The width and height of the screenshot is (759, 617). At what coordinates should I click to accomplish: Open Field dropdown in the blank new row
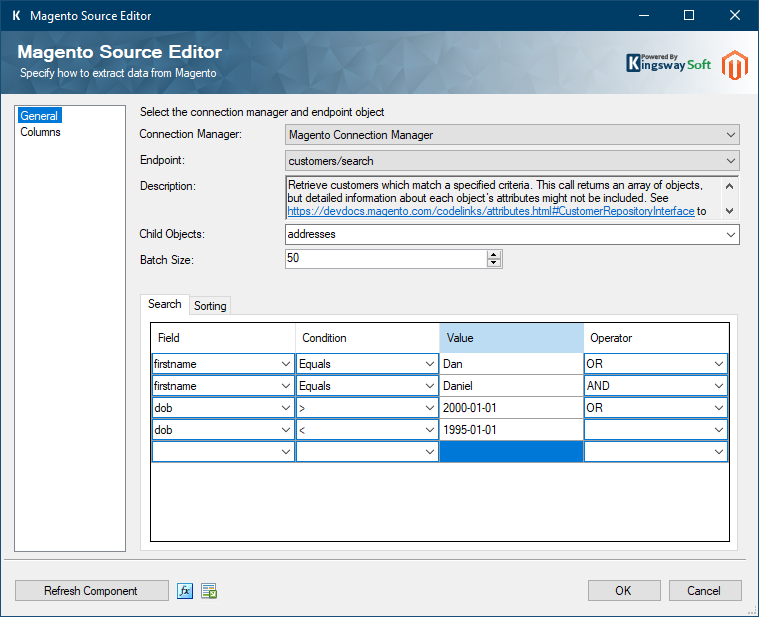(x=286, y=452)
